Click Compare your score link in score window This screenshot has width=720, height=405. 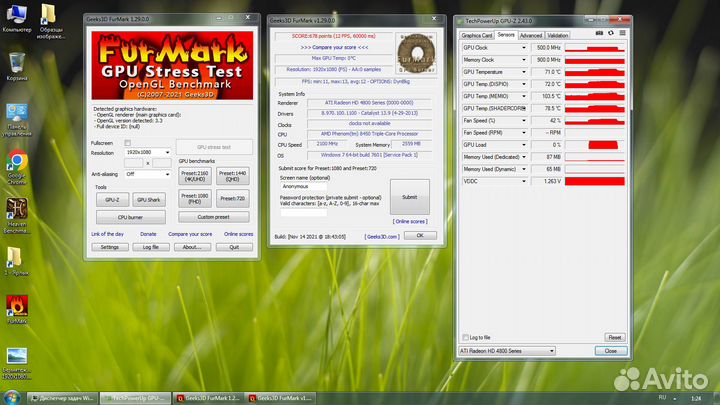(334, 47)
